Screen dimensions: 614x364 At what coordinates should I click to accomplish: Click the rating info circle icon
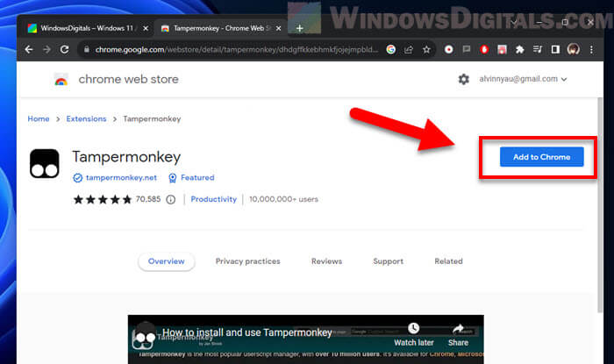(171, 200)
